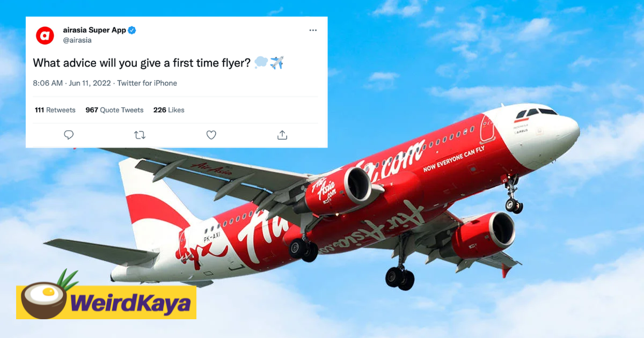644x338 pixels.
Task: Click the share upload icon
Action: pos(282,135)
